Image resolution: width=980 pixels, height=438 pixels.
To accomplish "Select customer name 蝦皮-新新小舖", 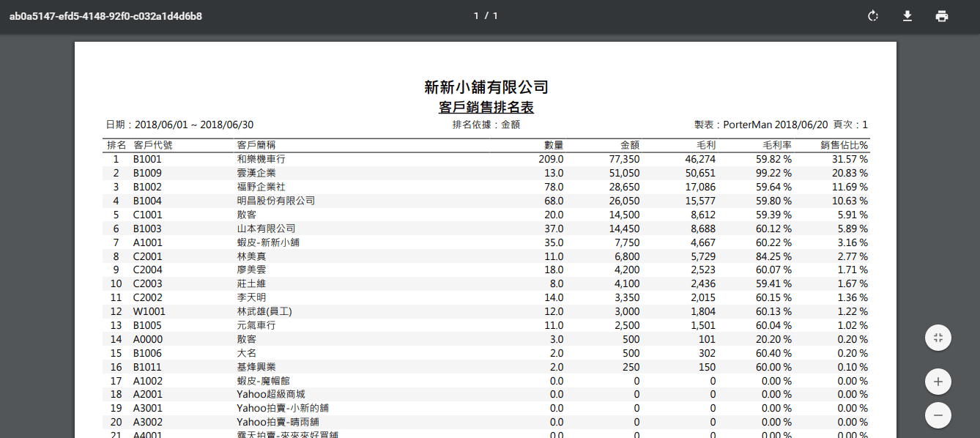I will click(268, 242).
